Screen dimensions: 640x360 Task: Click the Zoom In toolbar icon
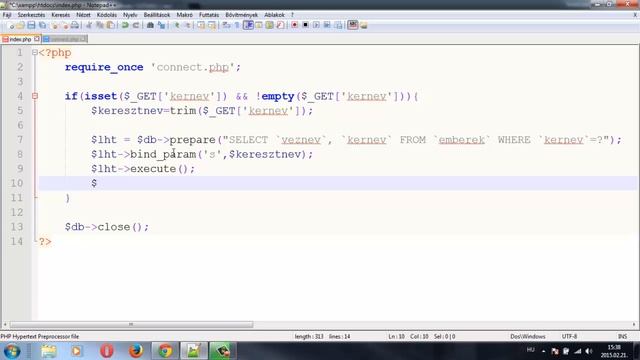point(177,25)
